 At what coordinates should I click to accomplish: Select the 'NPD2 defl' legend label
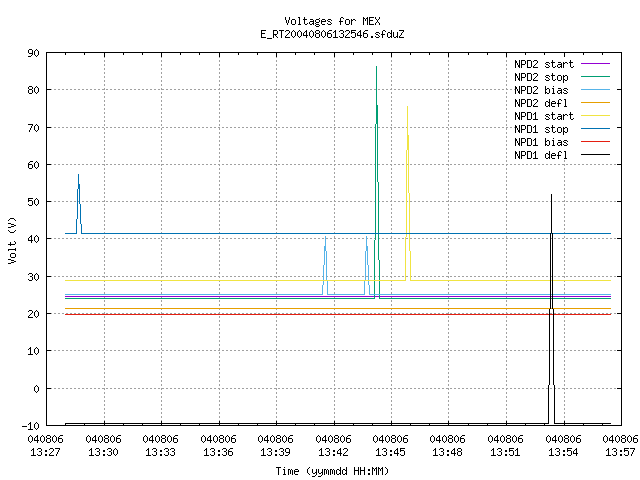(x=541, y=103)
